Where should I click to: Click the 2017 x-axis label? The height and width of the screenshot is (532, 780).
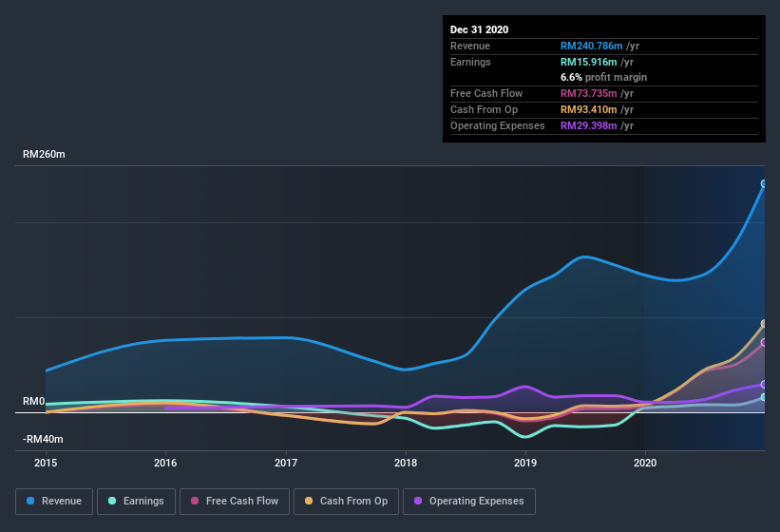[286, 463]
